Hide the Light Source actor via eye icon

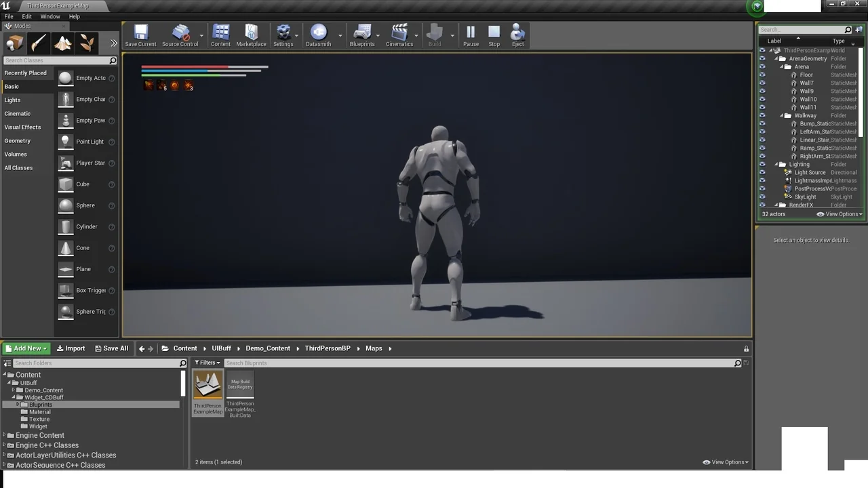click(x=762, y=172)
